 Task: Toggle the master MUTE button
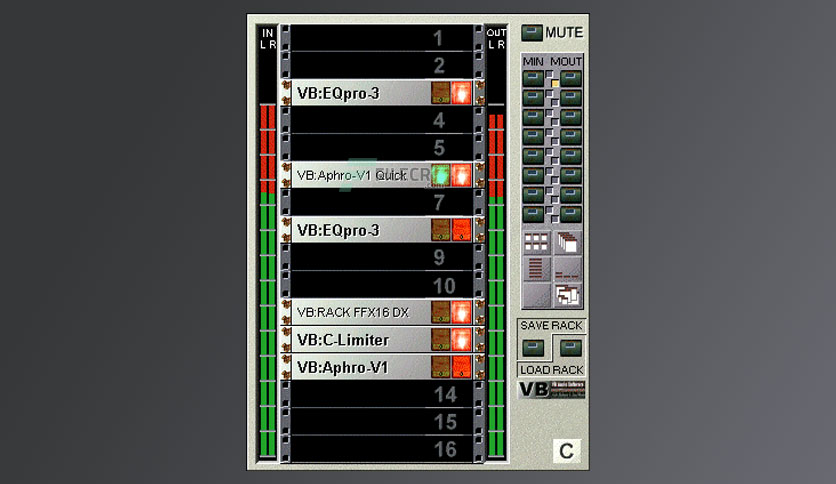click(532, 33)
